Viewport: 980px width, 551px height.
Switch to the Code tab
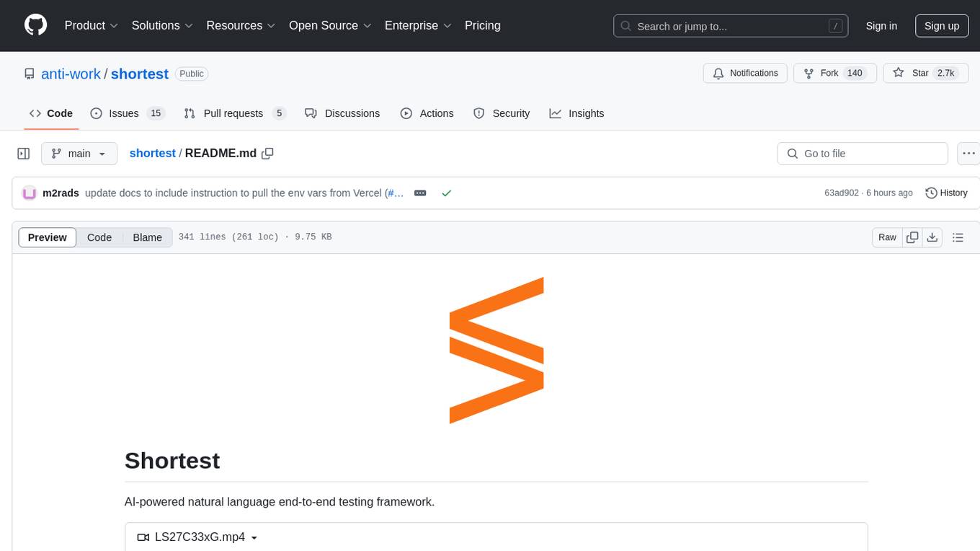51,113
